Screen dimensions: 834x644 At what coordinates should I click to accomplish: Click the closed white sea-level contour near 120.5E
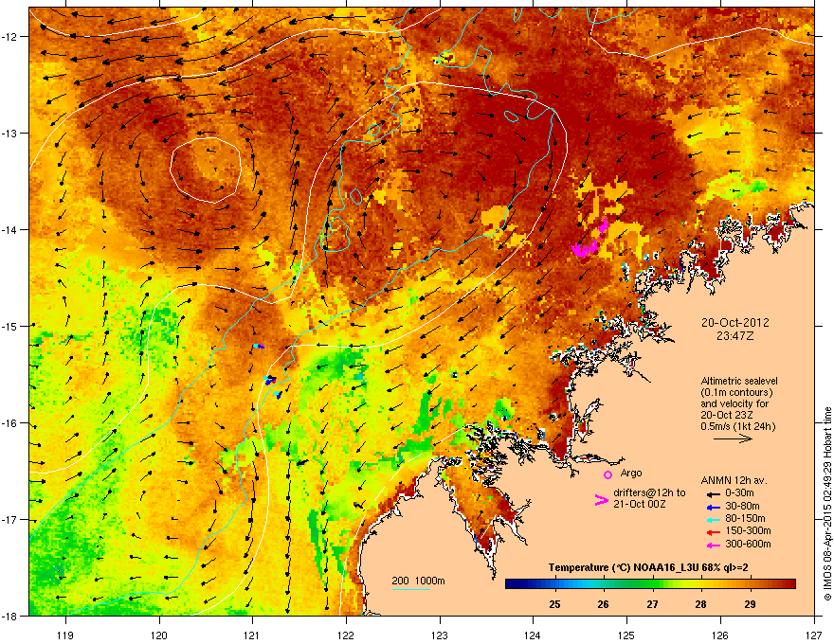coord(206,170)
